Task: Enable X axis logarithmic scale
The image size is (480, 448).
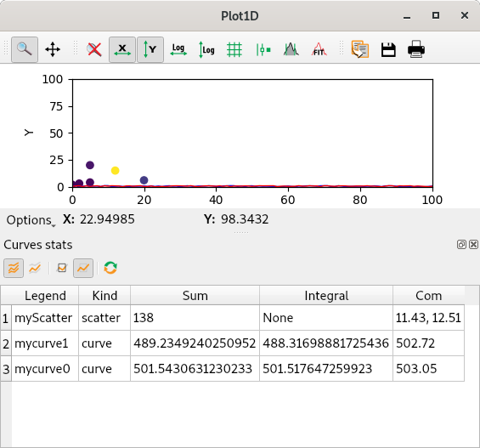Action: click(178, 49)
